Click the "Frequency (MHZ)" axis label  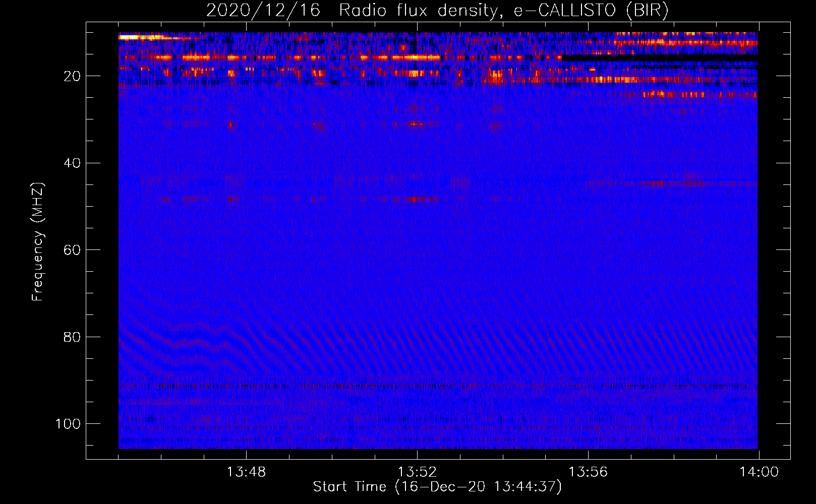38,242
